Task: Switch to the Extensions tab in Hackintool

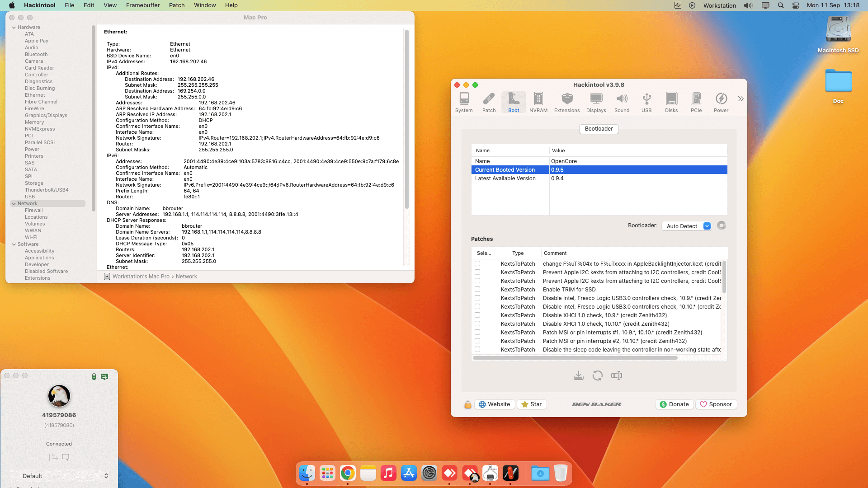Action: coord(567,102)
